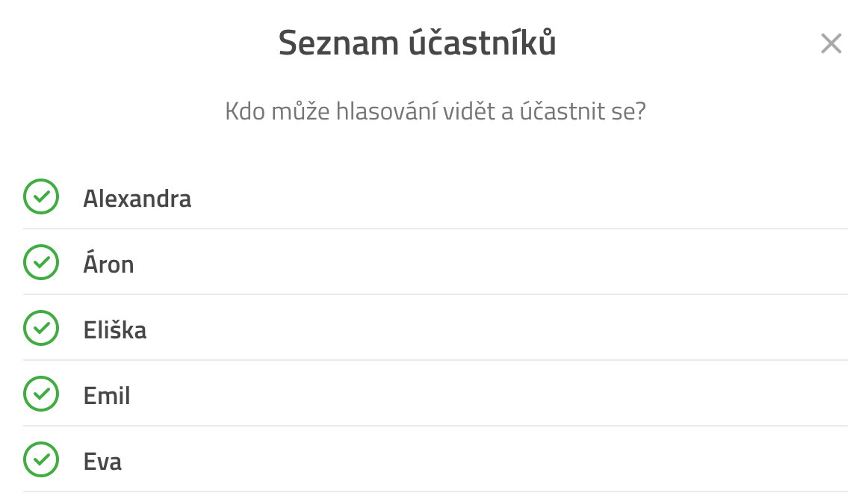Select the Eliška name label

(115, 330)
